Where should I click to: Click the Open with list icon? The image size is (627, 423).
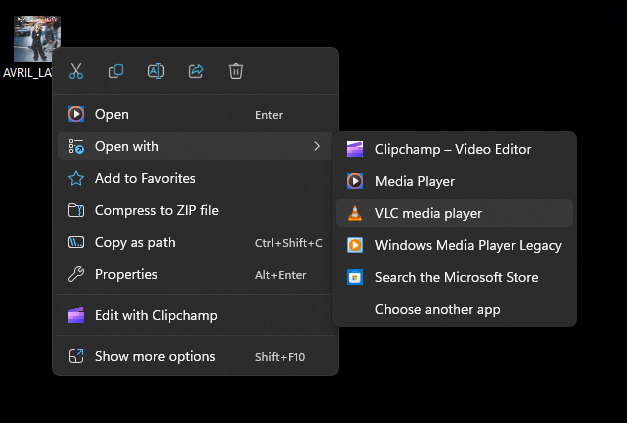pos(76,146)
